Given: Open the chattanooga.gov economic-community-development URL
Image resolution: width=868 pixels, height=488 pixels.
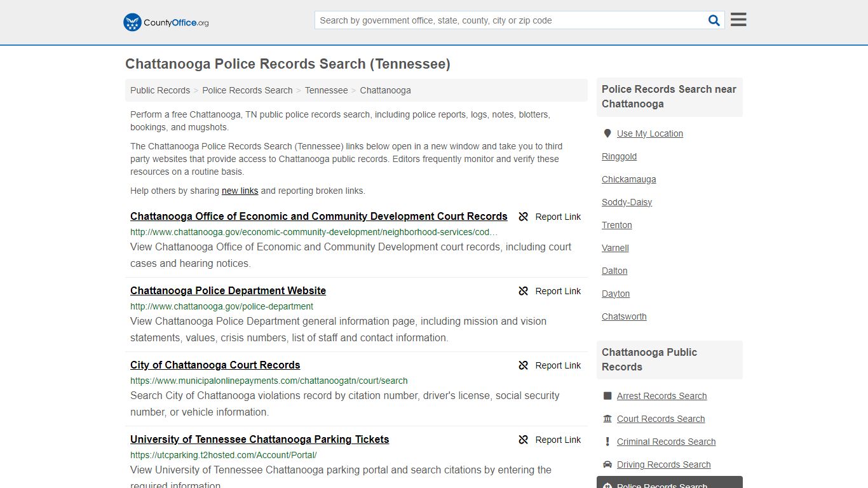Looking at the screenshot, I should point(314,233).
